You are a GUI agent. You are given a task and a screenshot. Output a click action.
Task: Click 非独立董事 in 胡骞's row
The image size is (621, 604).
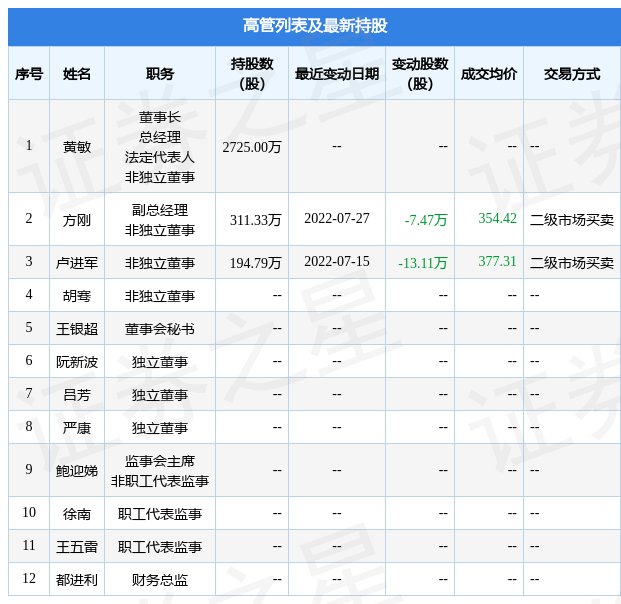[160, 296]
